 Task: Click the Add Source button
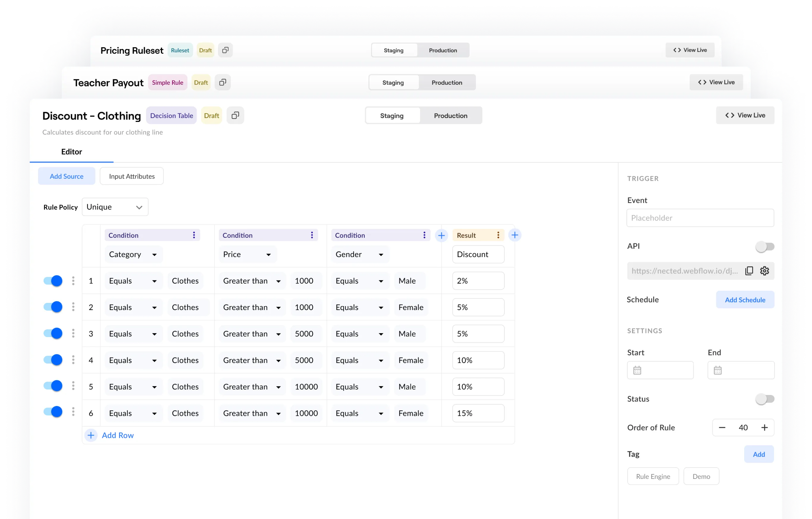(66, 176)
